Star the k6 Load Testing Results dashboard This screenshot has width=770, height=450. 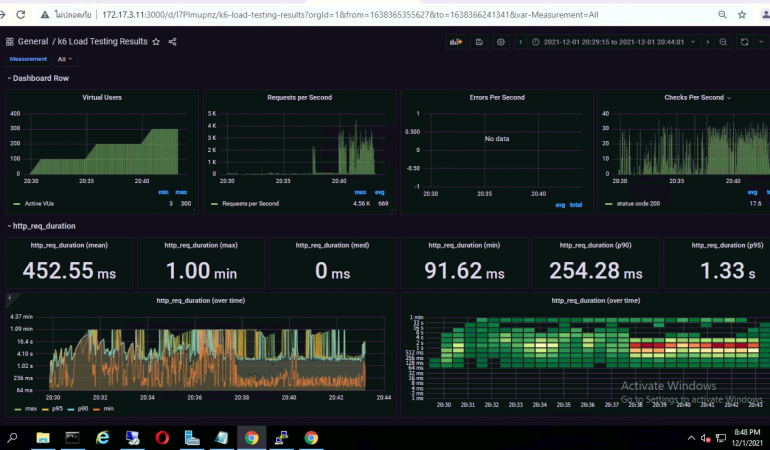156,42
